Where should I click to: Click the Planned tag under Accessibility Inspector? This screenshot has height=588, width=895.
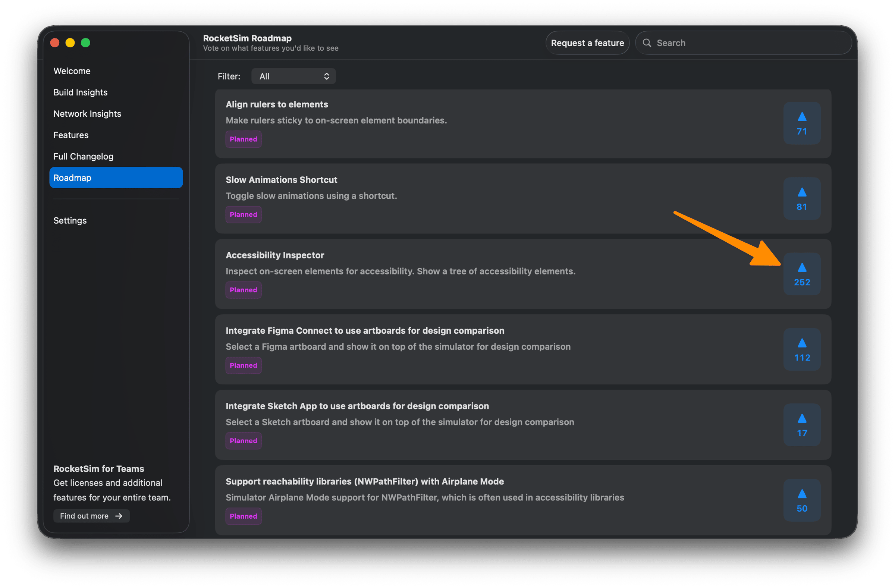tap(243, 290)
